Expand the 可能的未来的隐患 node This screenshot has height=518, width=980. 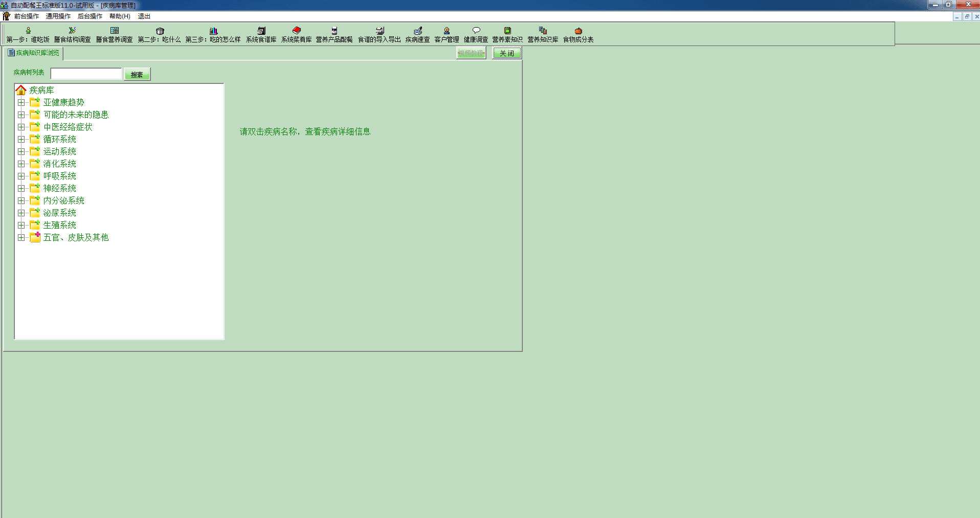coord(21,115)
